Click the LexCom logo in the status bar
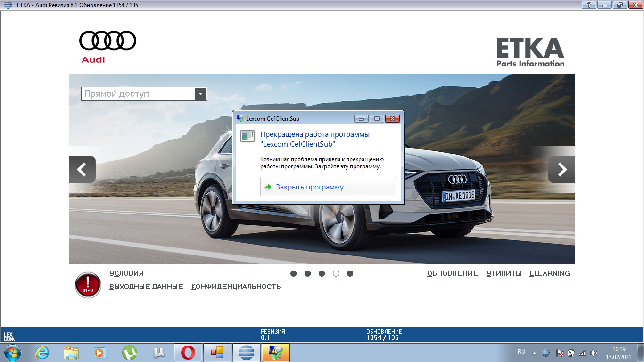644x362 pixels. 9,335
